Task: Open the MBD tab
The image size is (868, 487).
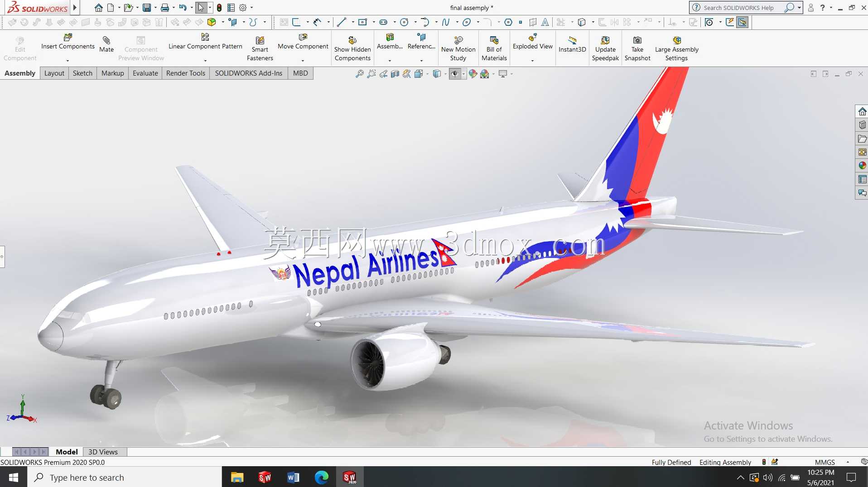Action: pyautogui.click(x=300, y=73)
